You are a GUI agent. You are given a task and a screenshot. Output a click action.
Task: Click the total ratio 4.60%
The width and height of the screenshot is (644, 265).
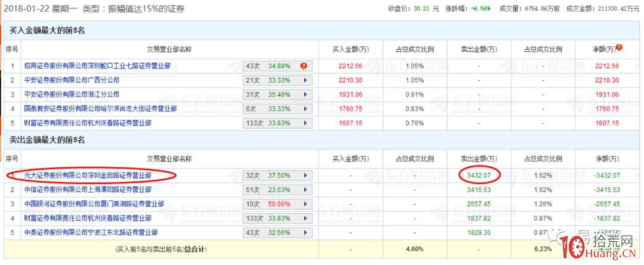coord(415,249)
